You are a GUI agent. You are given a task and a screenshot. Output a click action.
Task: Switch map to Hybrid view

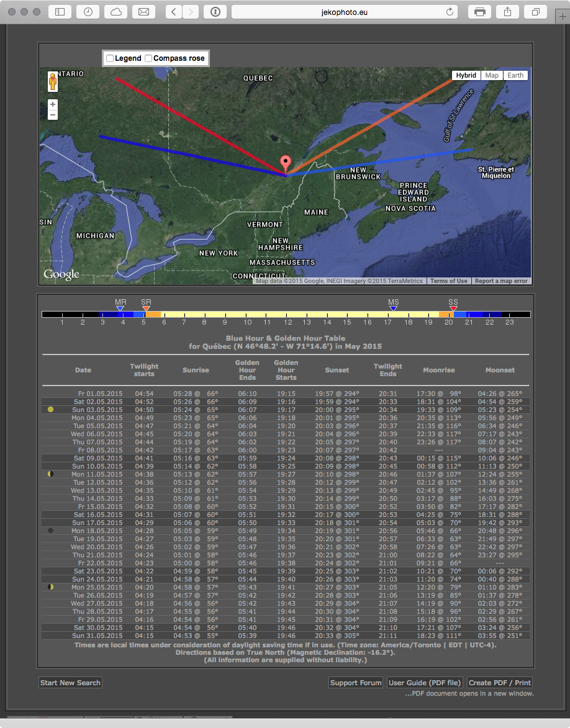click(466, 75)
